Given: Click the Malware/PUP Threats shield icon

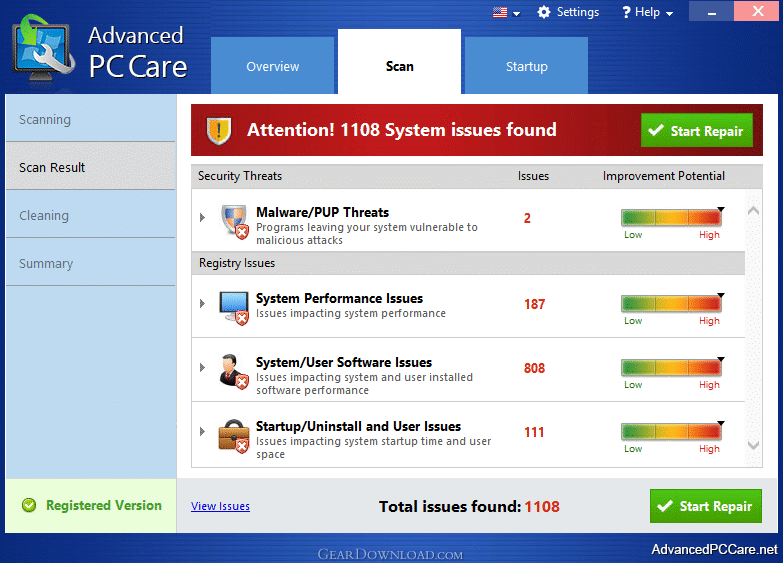Looking at the screenshot, I should point(235,222).
